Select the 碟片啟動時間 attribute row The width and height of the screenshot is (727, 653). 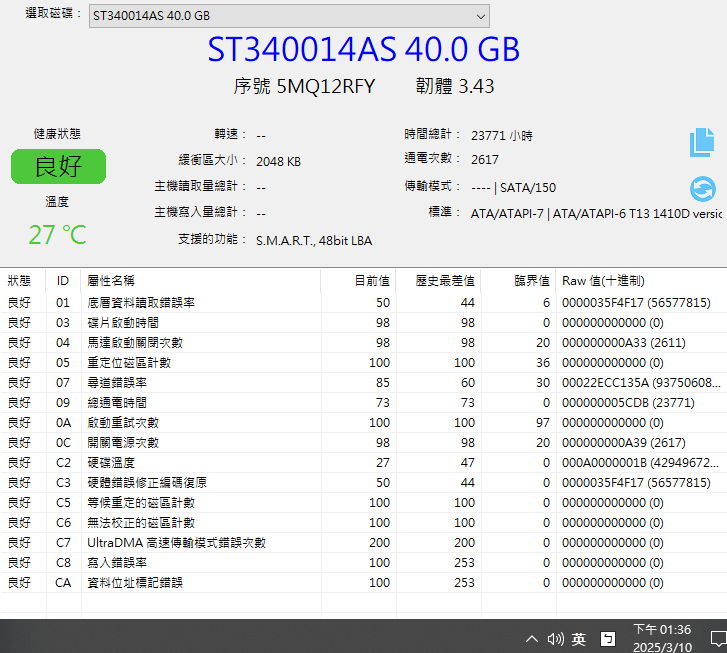[x=364, y=323]
